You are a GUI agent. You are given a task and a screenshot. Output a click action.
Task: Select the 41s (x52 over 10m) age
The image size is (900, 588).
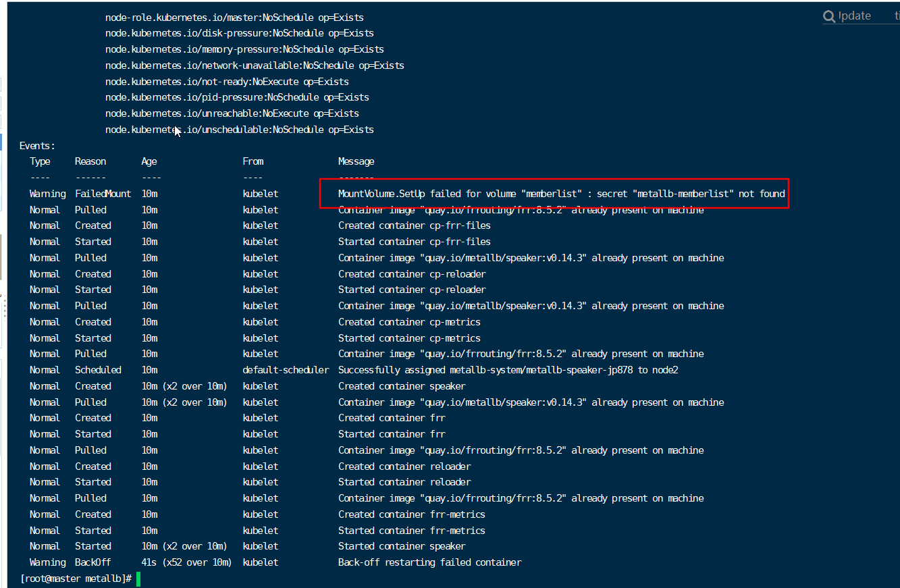click(186, 562)
